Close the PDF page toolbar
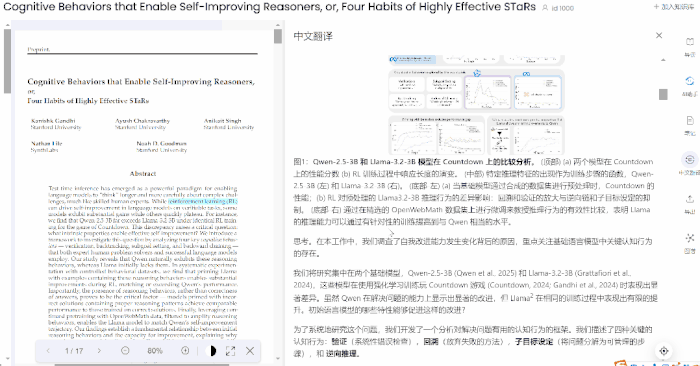The height and width of the screenshot is (366, 700). click(x=250, y=351)
